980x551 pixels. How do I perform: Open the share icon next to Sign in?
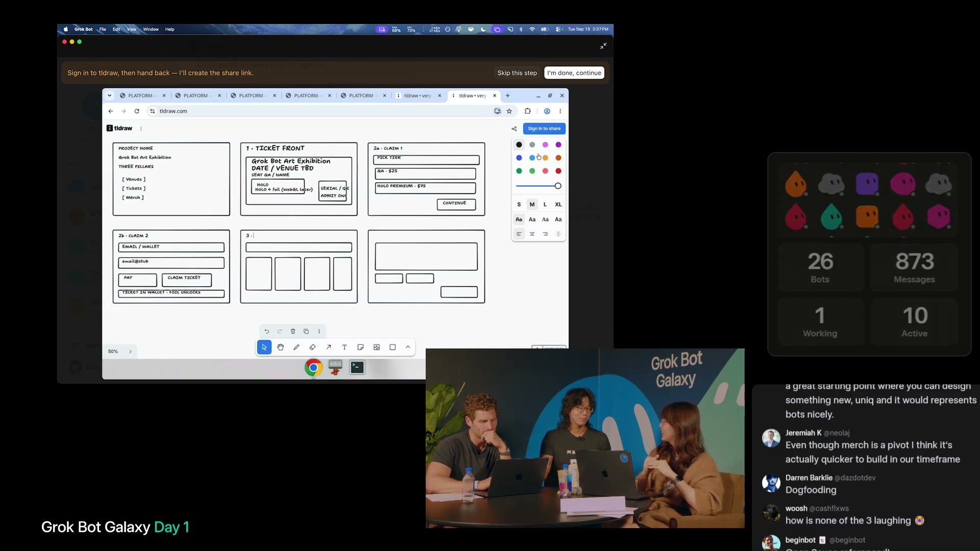pyautogui.click(x=514, y=129)
